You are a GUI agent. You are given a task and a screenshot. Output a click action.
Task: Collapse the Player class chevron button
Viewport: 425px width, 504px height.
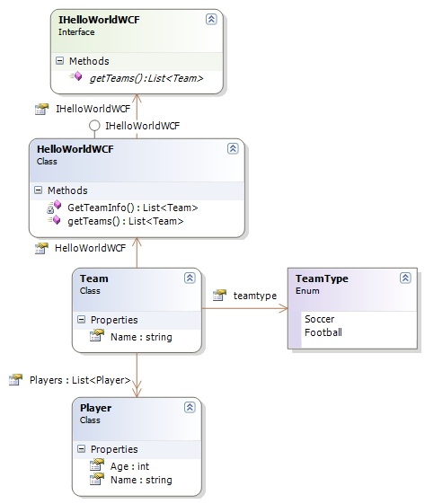coord(190,407)
